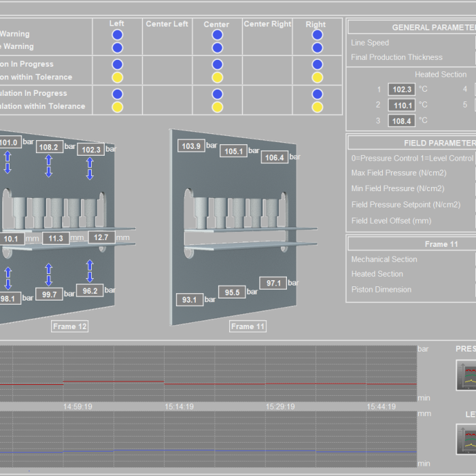Select the 105.1 bar field on Frame 11

[233, 151]
